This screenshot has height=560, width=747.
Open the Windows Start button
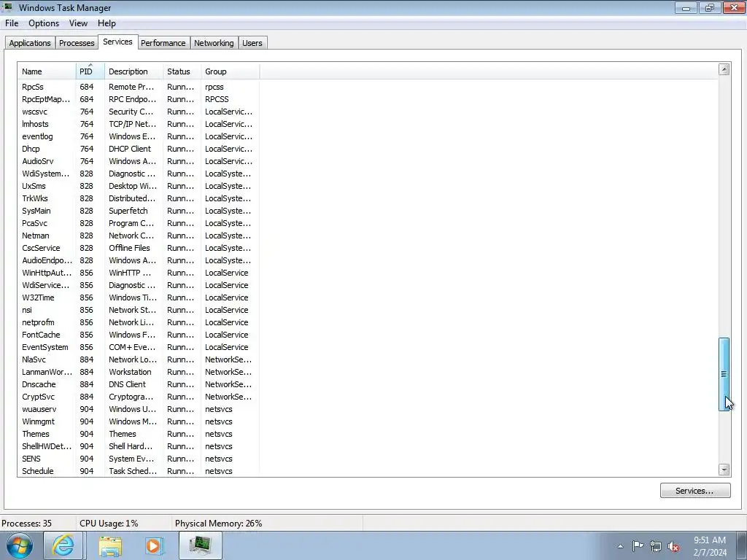tap(20, 545)
